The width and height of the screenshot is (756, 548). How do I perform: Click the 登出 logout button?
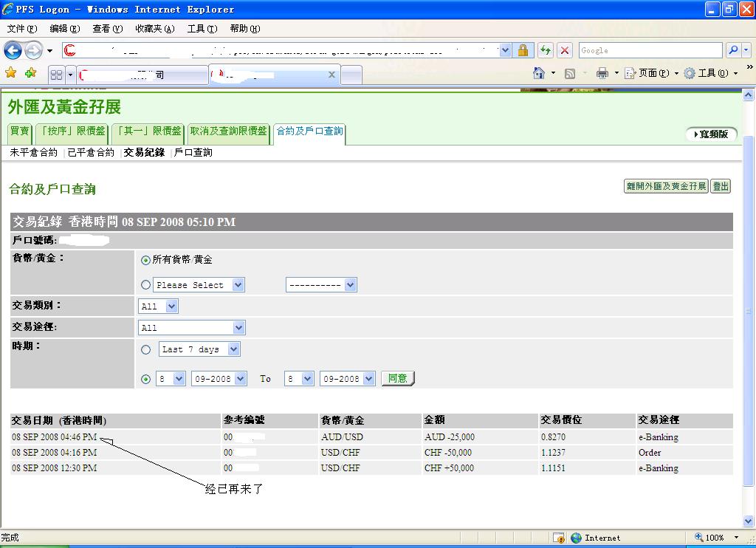pyautogui.click(x=721, y=186)
